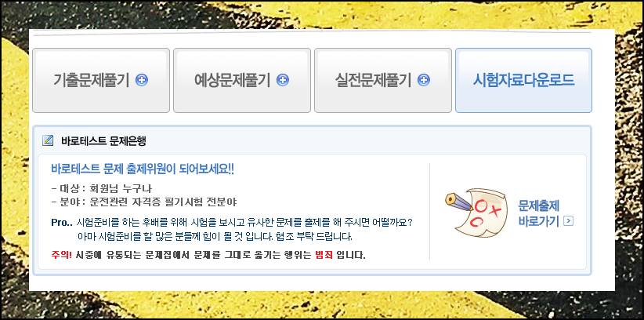Go to the 실전문제풀기 section
Viewport: 644px width, 320px height.
pyautogui.click(x=383, y=80)
